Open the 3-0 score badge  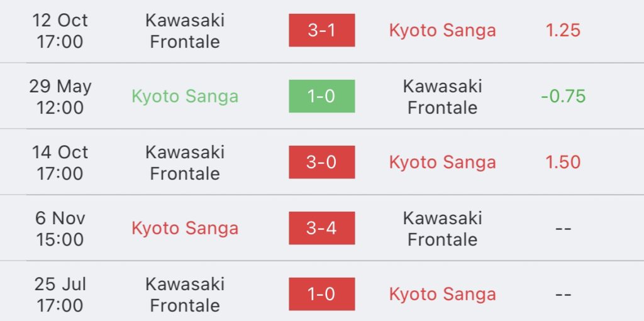tap(321, 162)
